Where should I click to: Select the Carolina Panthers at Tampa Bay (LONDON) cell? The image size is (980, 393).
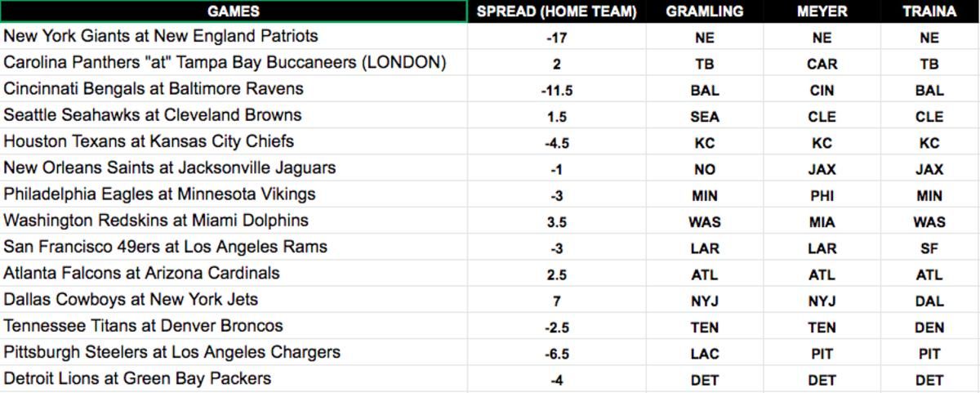234,63
